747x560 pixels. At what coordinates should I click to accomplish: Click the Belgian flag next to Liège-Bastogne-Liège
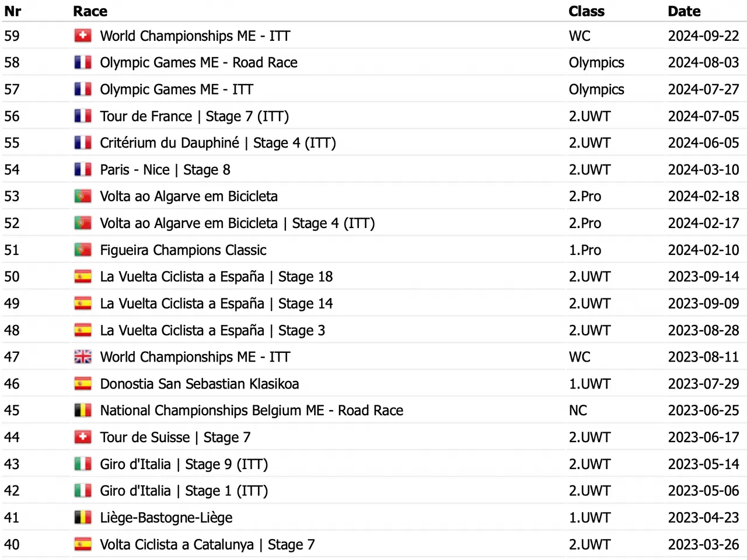pyautogui.click(x=83, y=518)
